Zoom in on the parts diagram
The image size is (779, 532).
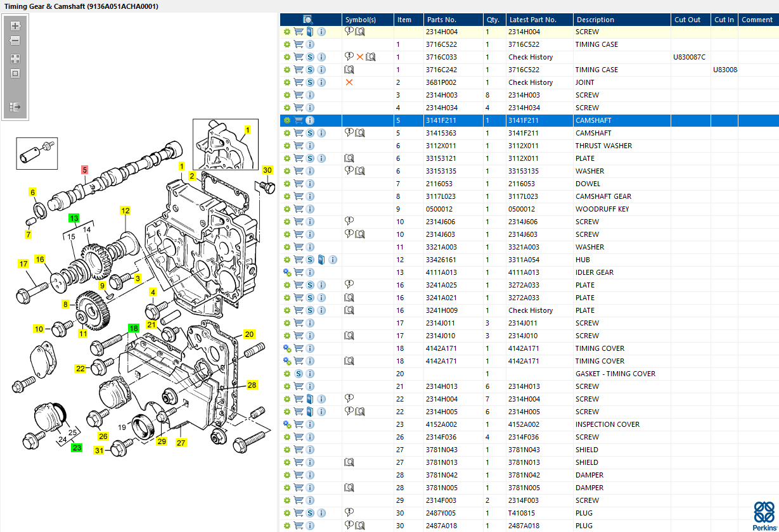tap(15, 27)
